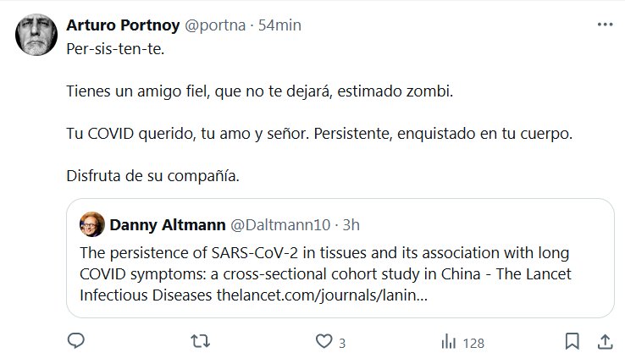Click the reply speech bubble icon
This screenshot has width=625, height=364.
pos(75,342)
